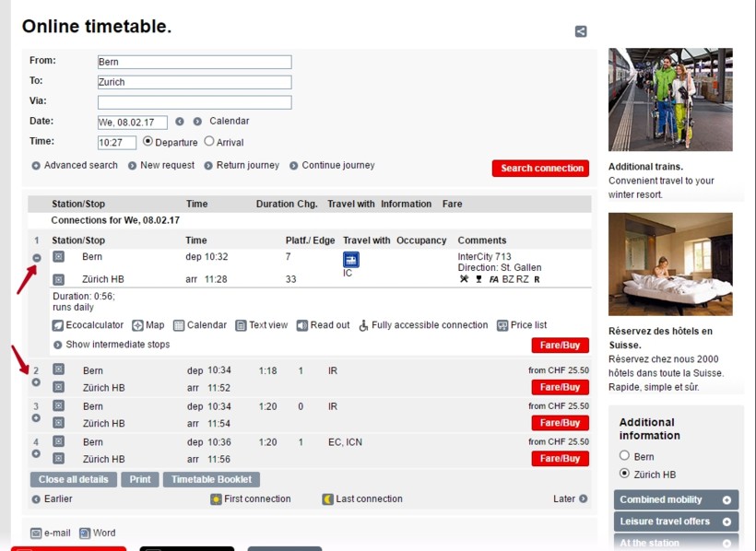Screen dimensions: 756x551
Task: Click the e-mail export icon
Action: (x=36, y=533)
